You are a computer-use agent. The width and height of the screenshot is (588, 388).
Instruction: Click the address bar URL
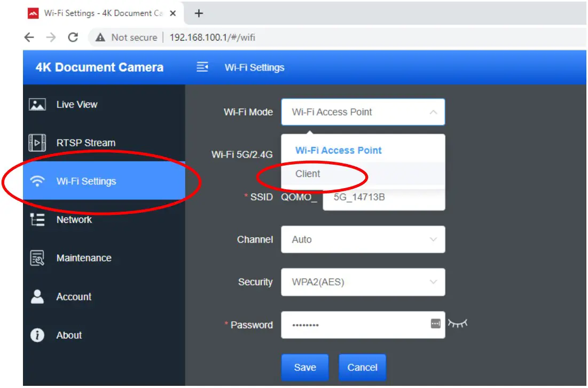click(212, 37)
